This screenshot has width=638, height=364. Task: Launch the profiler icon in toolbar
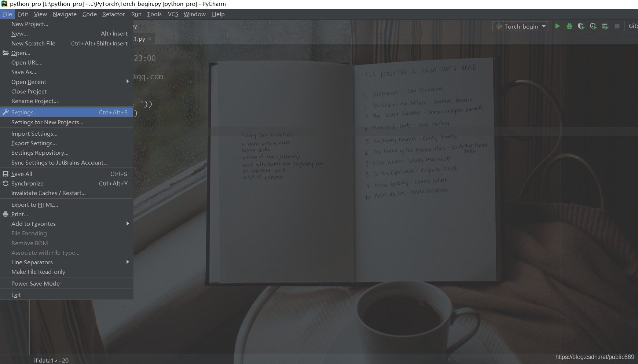593,26
